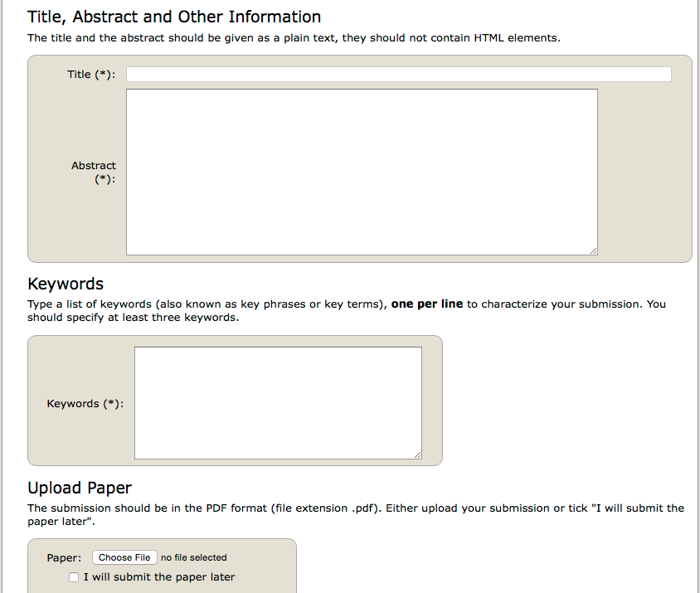The height and width of the screenshot is (593, 700).
Task: Click the "Keywords (*):" field label
Action: pos(85,404)
